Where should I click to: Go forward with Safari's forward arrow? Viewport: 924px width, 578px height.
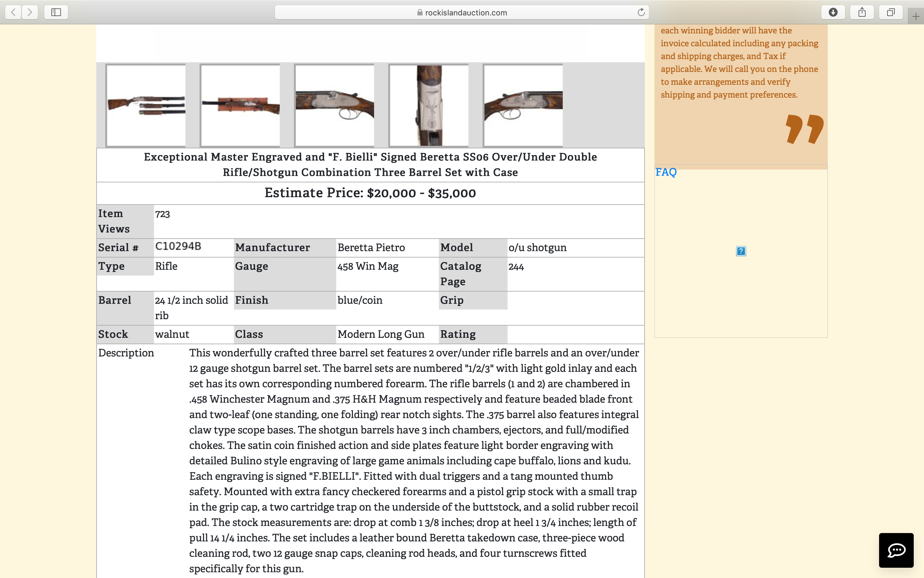pyautogui.click(x=30, y=12)
